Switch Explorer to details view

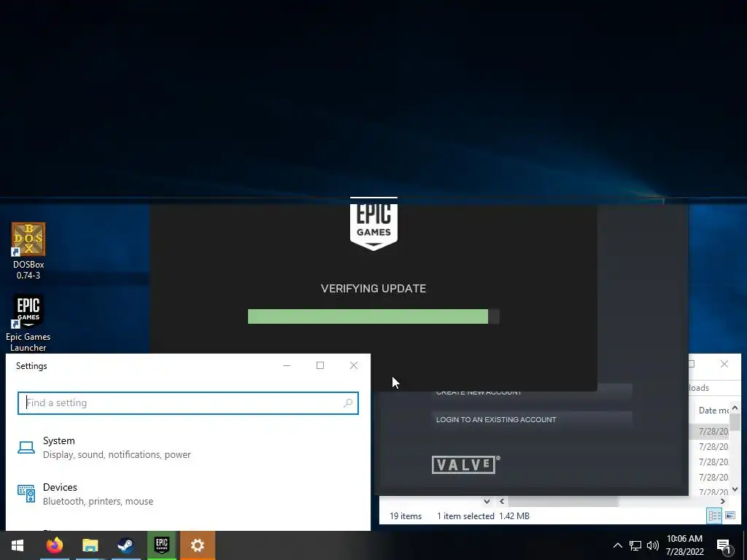click(x=714, y=516)
